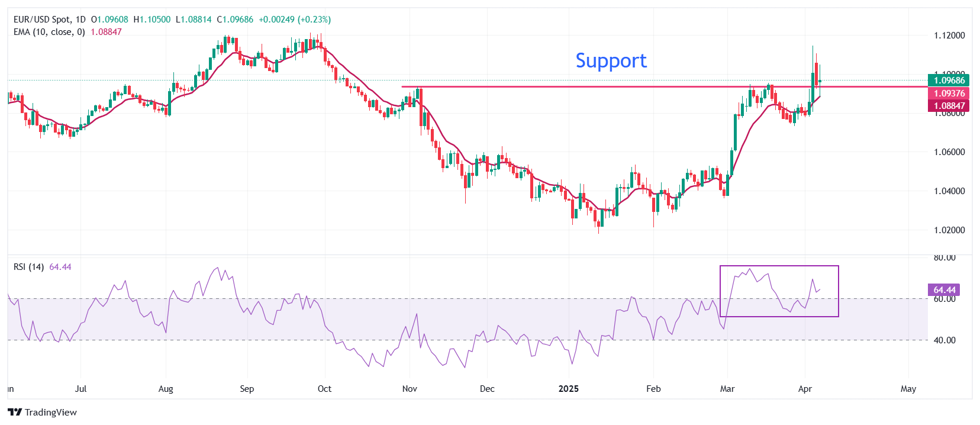Click the Sep label on time axis

tap(247, 389)
